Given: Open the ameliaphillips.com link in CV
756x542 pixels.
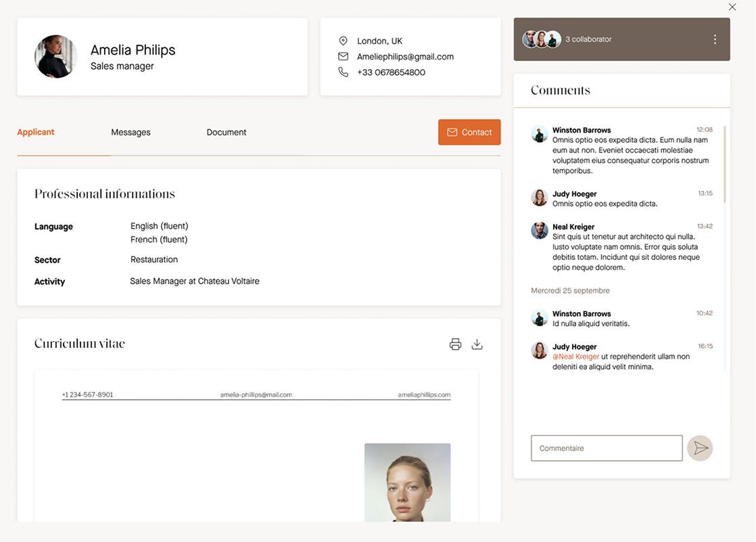Looking at the screenshot, I should coord(424,394).
